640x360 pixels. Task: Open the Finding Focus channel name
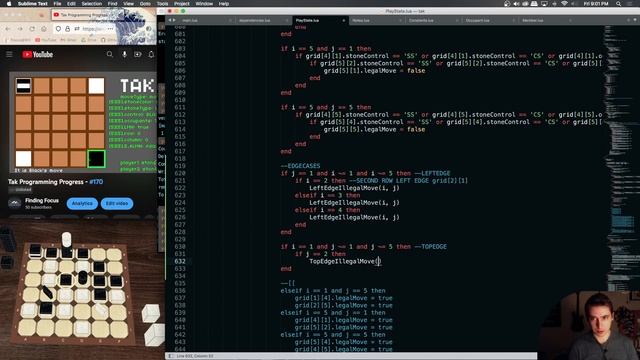coord(42,200)
